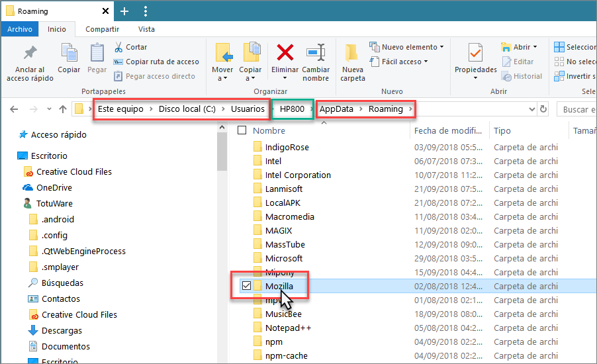Screen dimensions: 597x364
Task: Add a new tab with plus
Action: (124, 11)
